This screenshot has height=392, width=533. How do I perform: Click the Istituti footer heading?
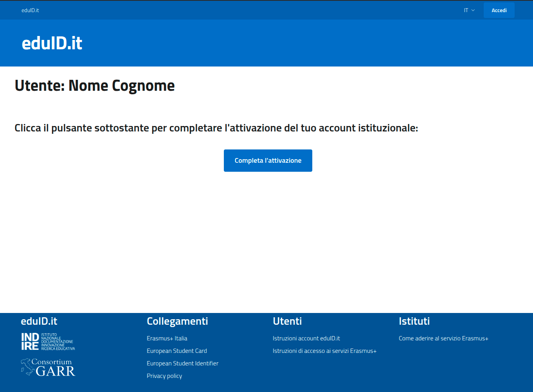click(414, 321)
